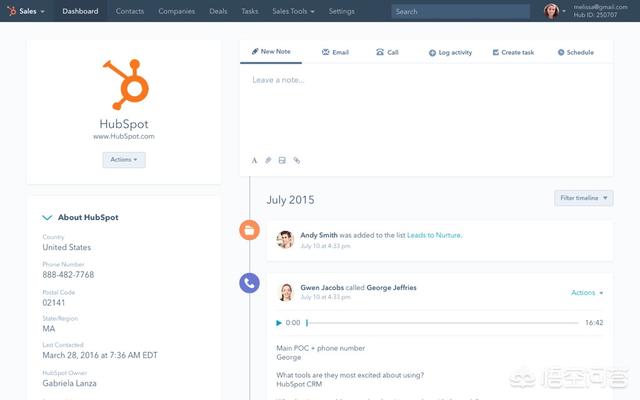Open the Deals menu item
Screen dimensions: 640x400
point(218,11)
